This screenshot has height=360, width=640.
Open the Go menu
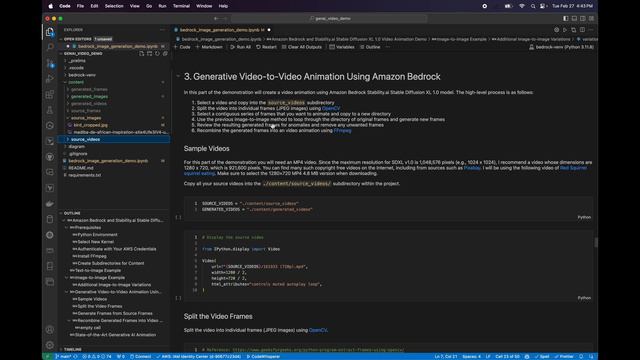click(x=149, y=6)
